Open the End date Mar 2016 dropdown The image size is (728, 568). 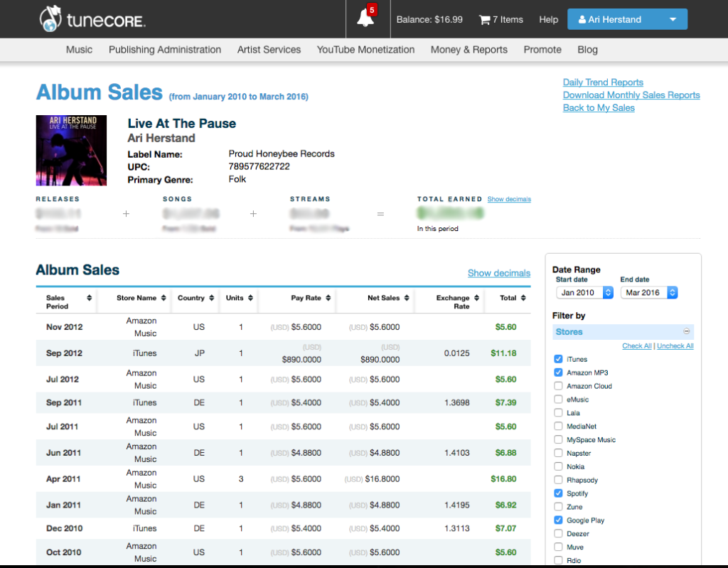649,293
